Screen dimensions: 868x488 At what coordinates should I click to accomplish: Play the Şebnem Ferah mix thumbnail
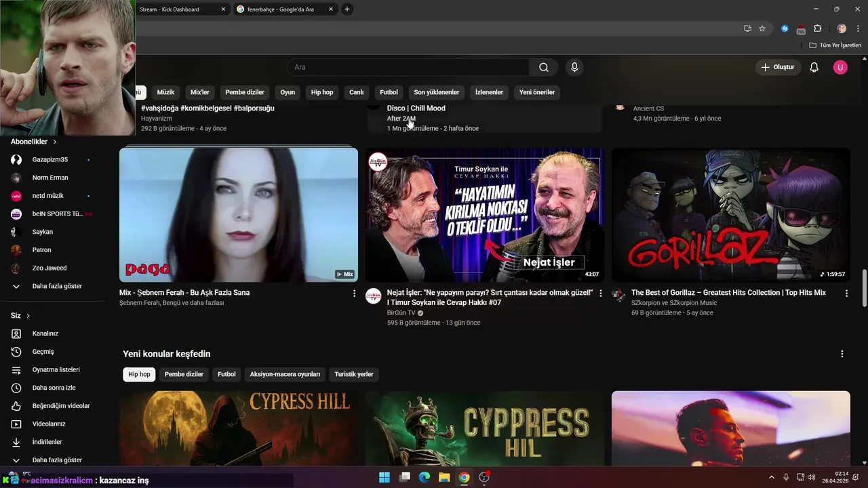pyautogui.click(x=239, y=215)
